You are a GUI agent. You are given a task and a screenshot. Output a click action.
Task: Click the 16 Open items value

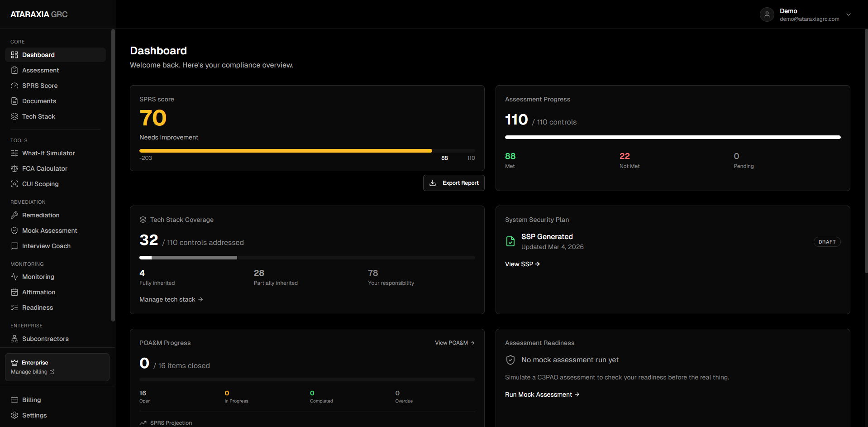143,393
